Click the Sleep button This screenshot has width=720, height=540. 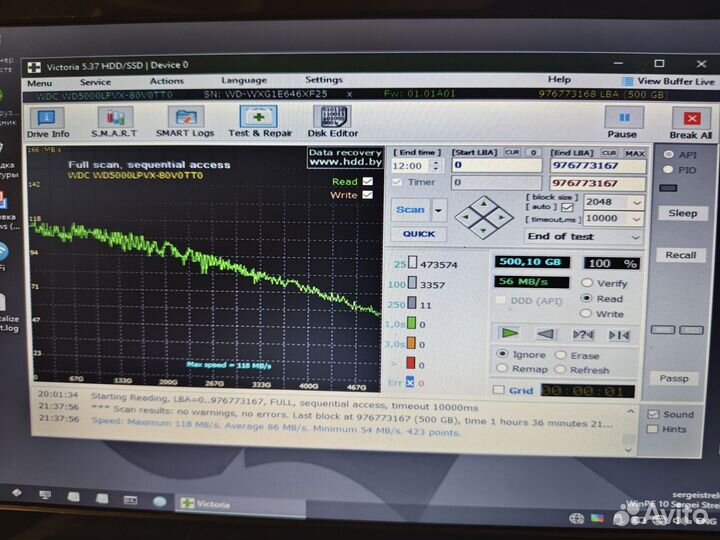click(x=682, y=213)
